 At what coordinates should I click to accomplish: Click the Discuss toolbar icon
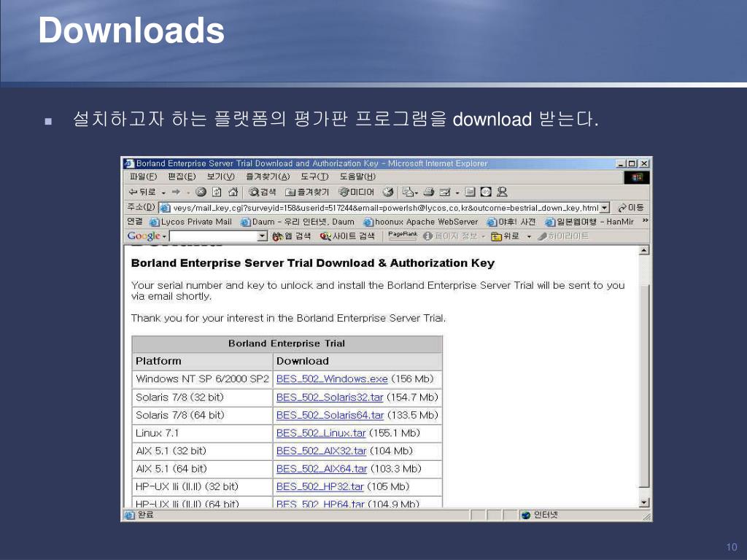471,192
